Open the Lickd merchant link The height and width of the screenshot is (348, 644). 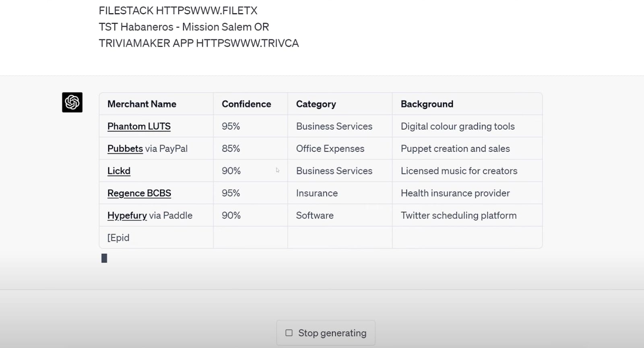coord(119,171)
